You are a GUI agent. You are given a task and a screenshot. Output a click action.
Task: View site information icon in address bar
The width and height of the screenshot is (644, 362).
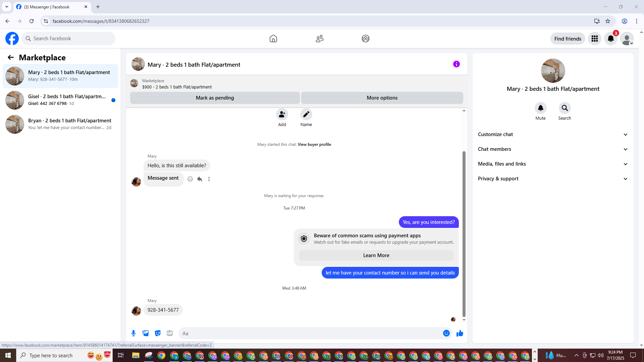tap(46, 21)
